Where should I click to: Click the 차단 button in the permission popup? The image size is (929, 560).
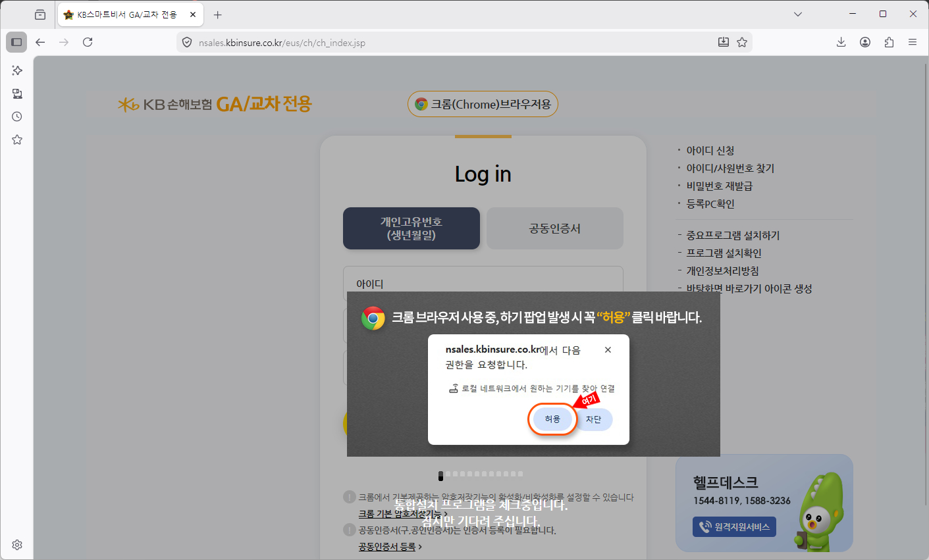(x=593, y=419)
